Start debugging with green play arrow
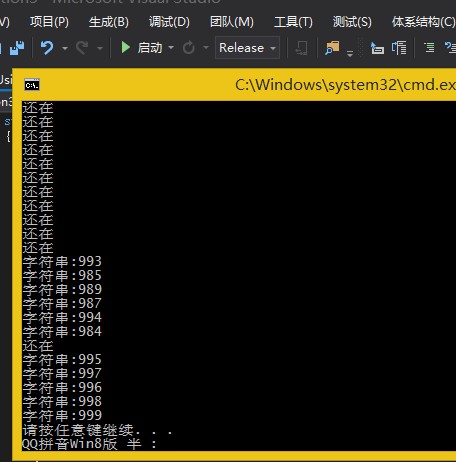This screenshot has width=456, height=462. [x=126, y=48]
